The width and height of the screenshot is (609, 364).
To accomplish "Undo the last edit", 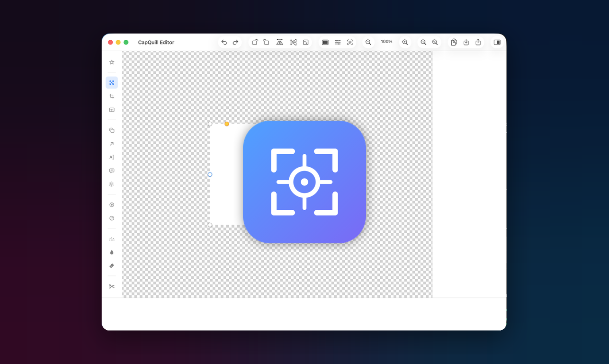I will tap(224, 42).
